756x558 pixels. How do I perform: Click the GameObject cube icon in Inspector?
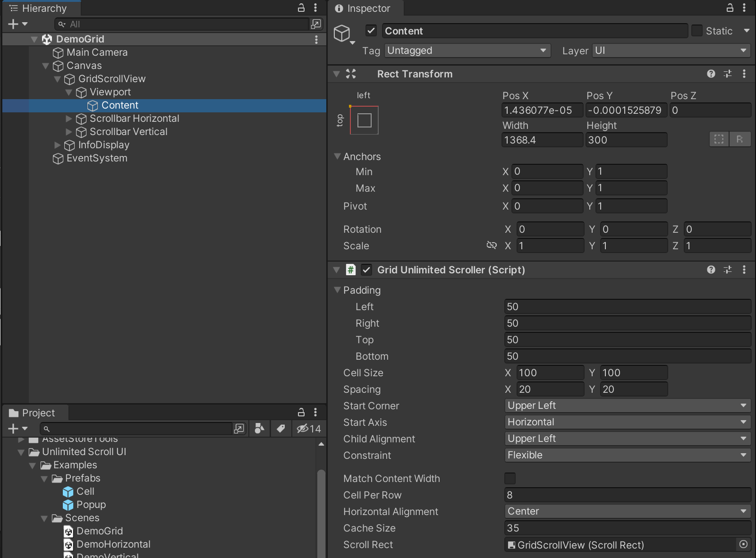(342, 33)
